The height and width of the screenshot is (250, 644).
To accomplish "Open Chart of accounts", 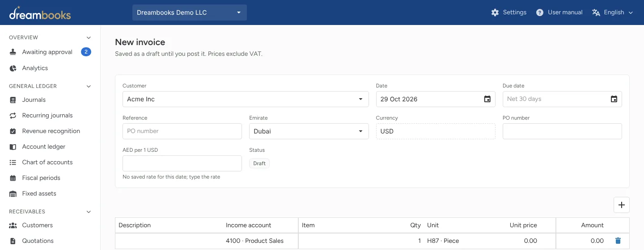I will click(x=47, y=162).
